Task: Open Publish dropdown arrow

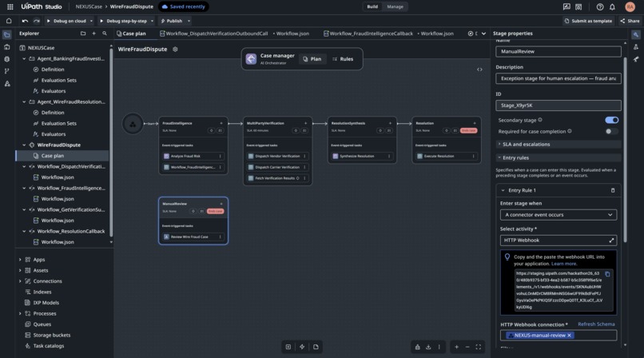Action: [x=189, y=21]
